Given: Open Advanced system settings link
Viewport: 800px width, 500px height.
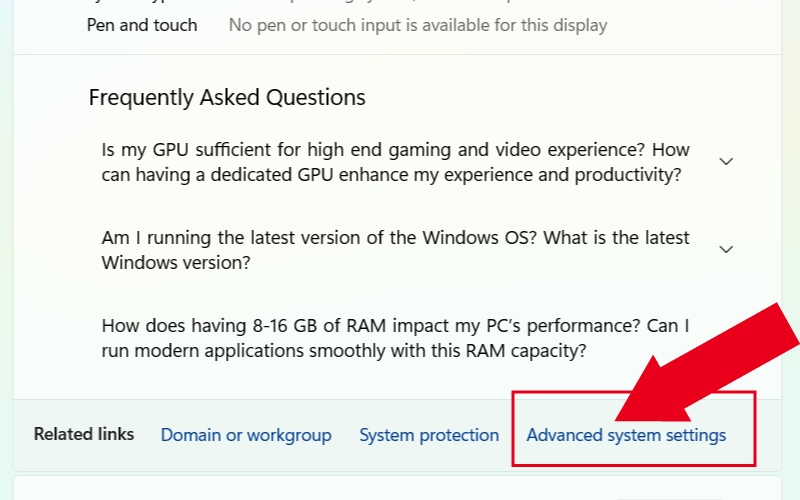Looking at the screenshot, I should (x=626, y=435).
